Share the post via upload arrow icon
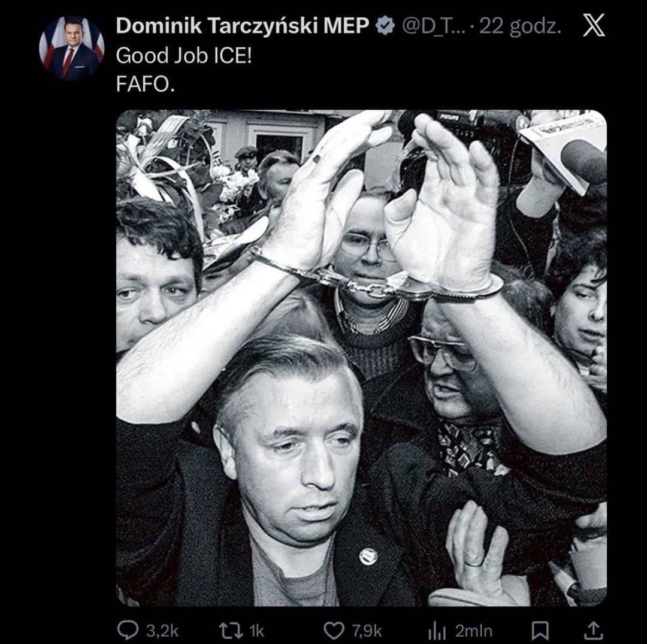Viewport: 647px width, 644px height. point(592,630)
